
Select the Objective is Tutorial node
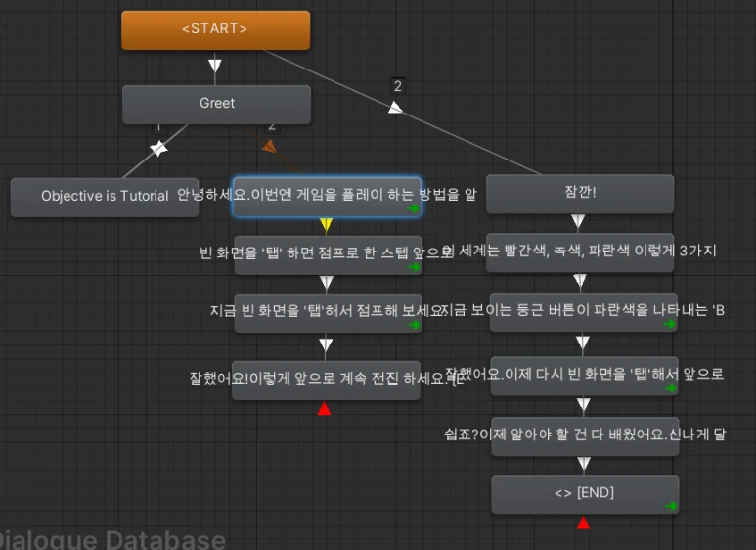click(105, 198)
